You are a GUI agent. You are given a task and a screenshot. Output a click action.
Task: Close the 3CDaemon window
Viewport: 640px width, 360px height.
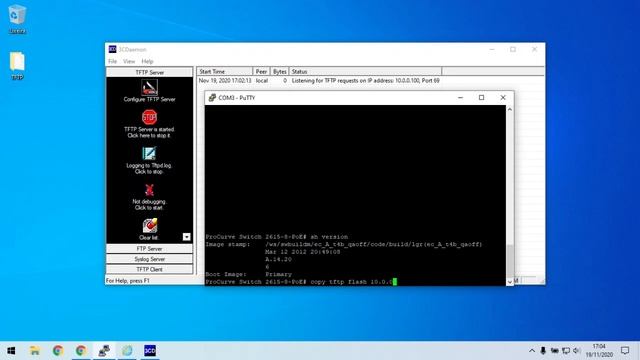pyautogui.click(x=534, y=49)
